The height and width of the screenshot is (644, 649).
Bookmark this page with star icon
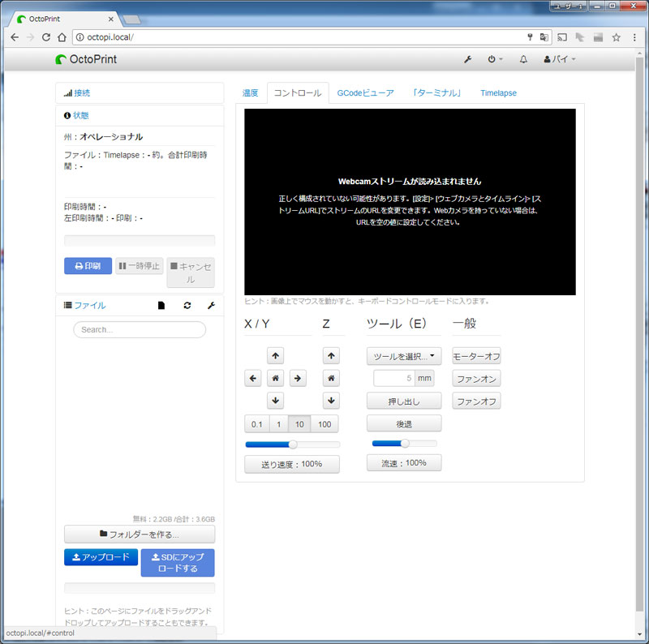point(617,37)
